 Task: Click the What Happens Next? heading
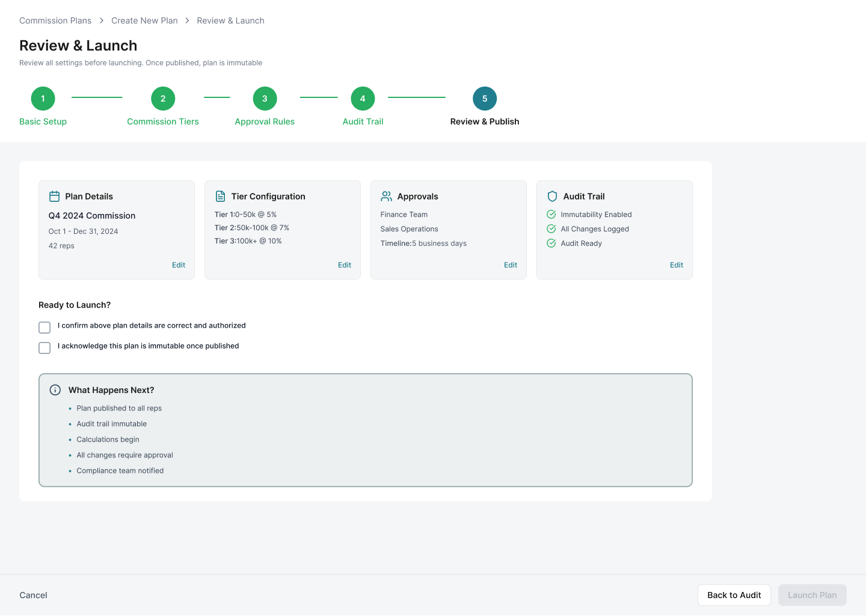coord(111,390)
